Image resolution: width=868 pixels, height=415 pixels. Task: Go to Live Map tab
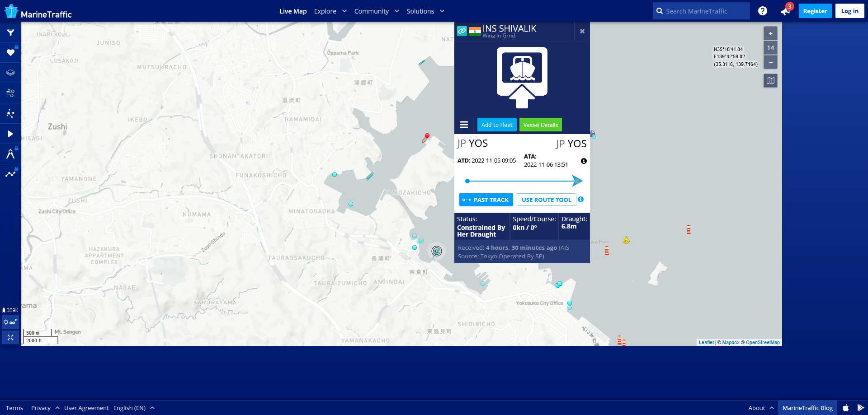[x=293, y=11]
